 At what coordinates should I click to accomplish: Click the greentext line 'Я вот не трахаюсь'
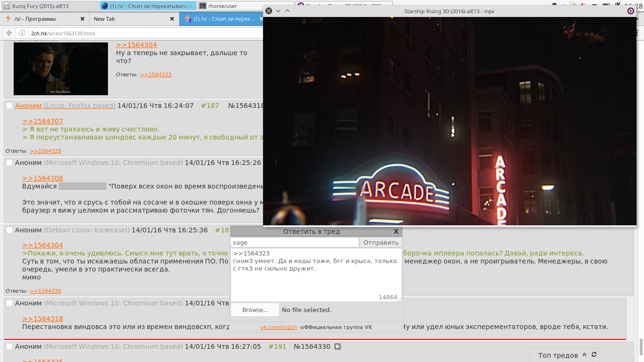click(91, 129)
